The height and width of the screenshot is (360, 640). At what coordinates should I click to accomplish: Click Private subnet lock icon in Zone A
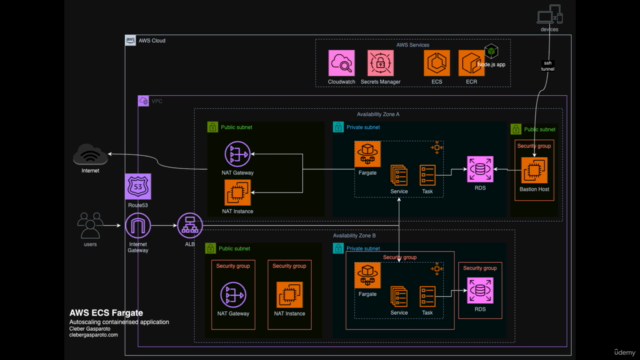coord(338,127)
